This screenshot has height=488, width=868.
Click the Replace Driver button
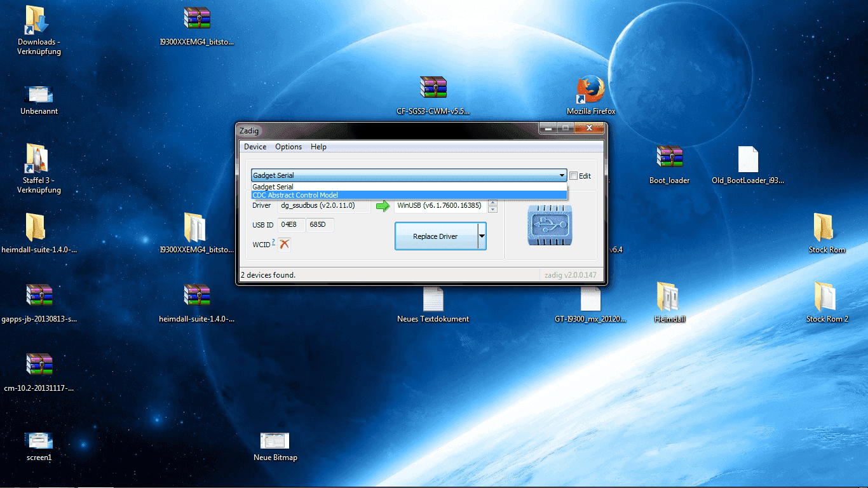(x=435, y=236)
